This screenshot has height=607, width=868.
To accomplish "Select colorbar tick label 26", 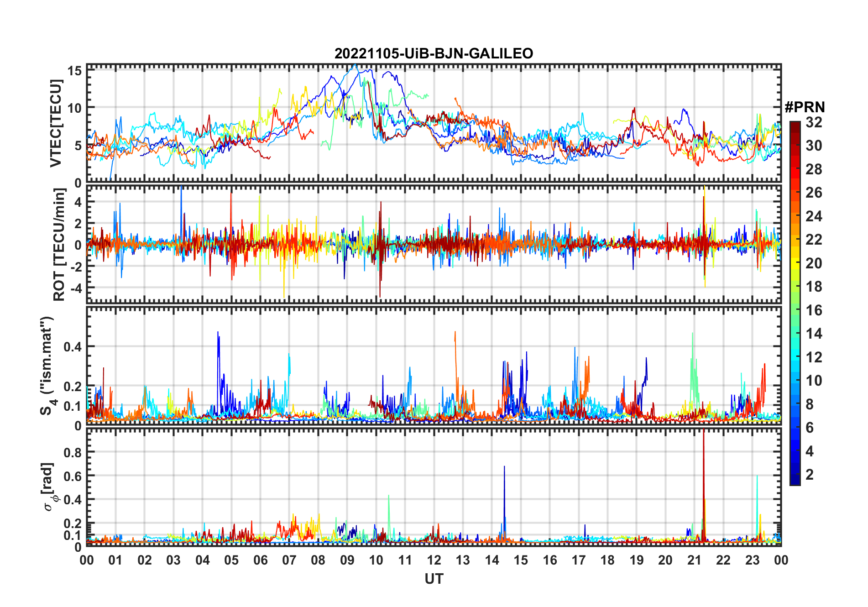I will coord(814,193).
